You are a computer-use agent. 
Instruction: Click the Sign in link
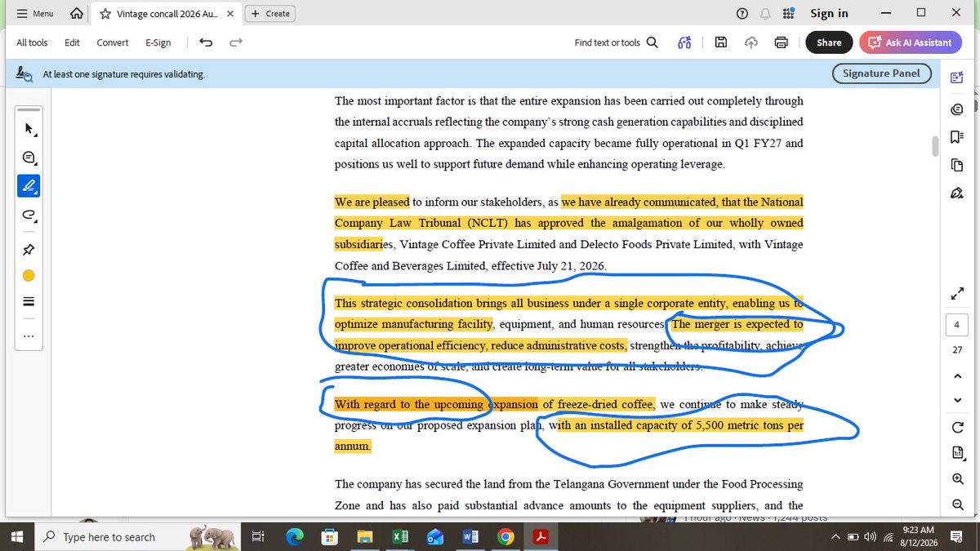coord(829,13)
